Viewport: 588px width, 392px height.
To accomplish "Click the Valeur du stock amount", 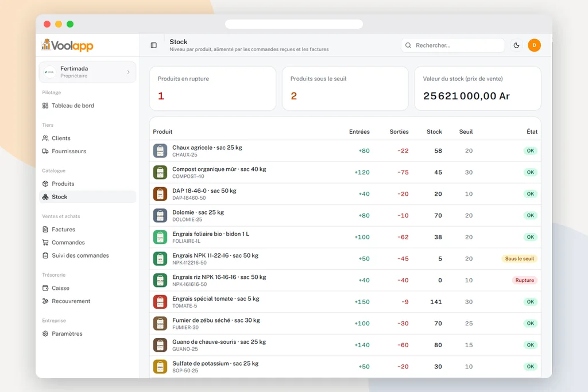I will (466, 96).
